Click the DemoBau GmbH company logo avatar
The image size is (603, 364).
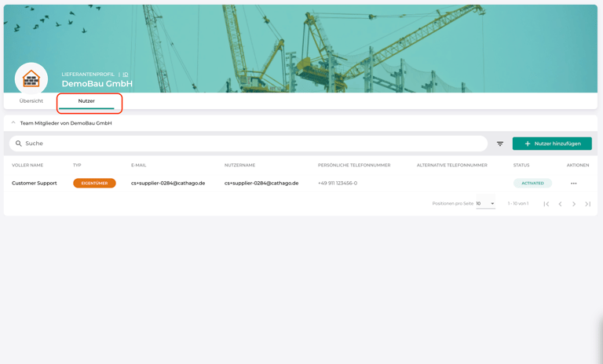point(31,78)
